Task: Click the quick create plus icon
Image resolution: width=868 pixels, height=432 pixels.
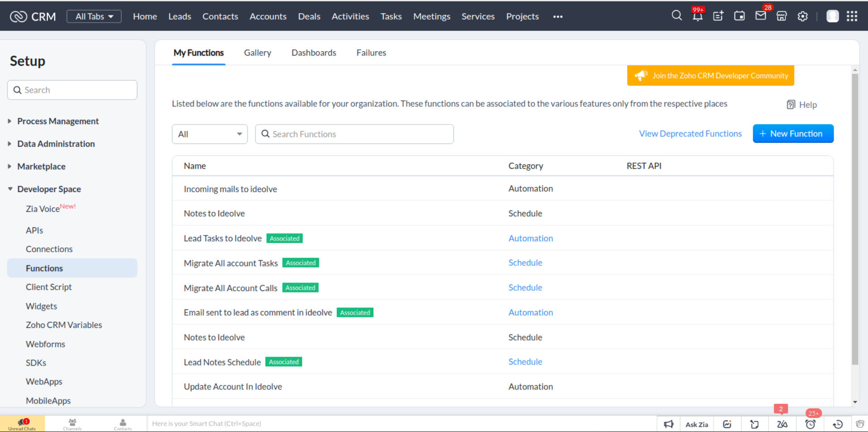Action: pyautogui.click(x=718, y=16)
